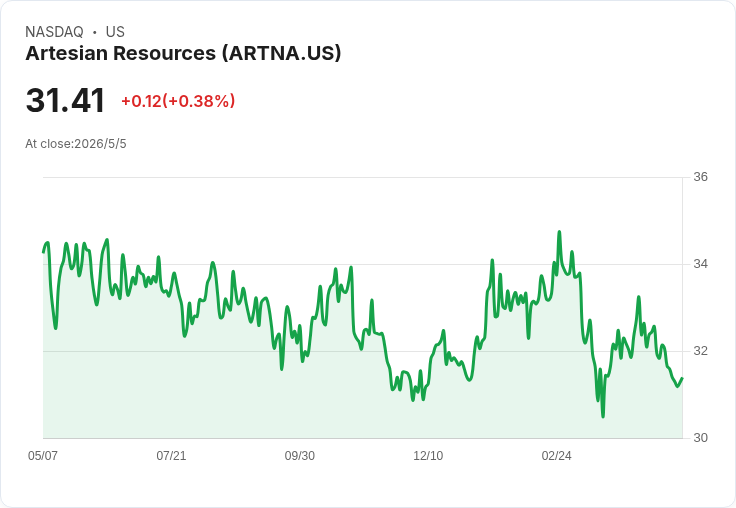Click the 02/24 date axis label

point(557,455)
